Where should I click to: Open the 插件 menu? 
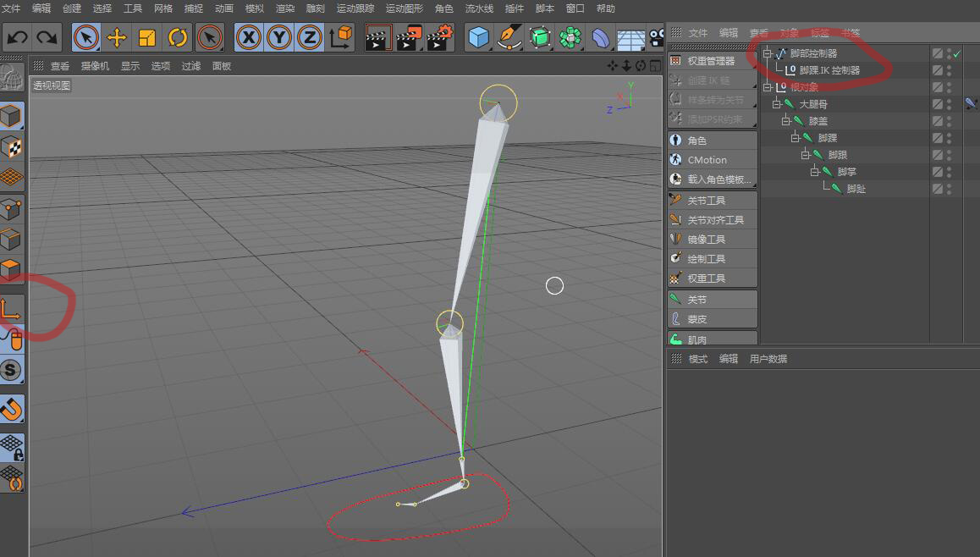(x=514, y=8)
